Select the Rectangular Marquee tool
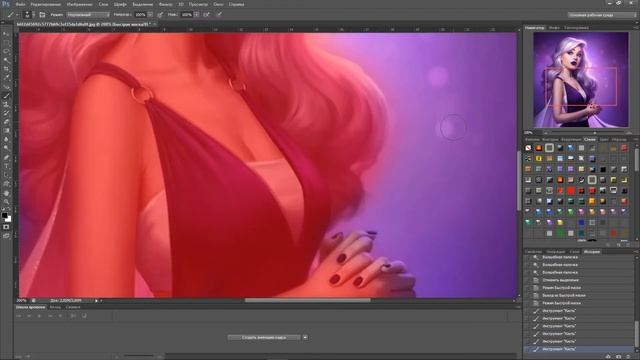The height and width of the screenshot is (360, 640). pos(6,43)
